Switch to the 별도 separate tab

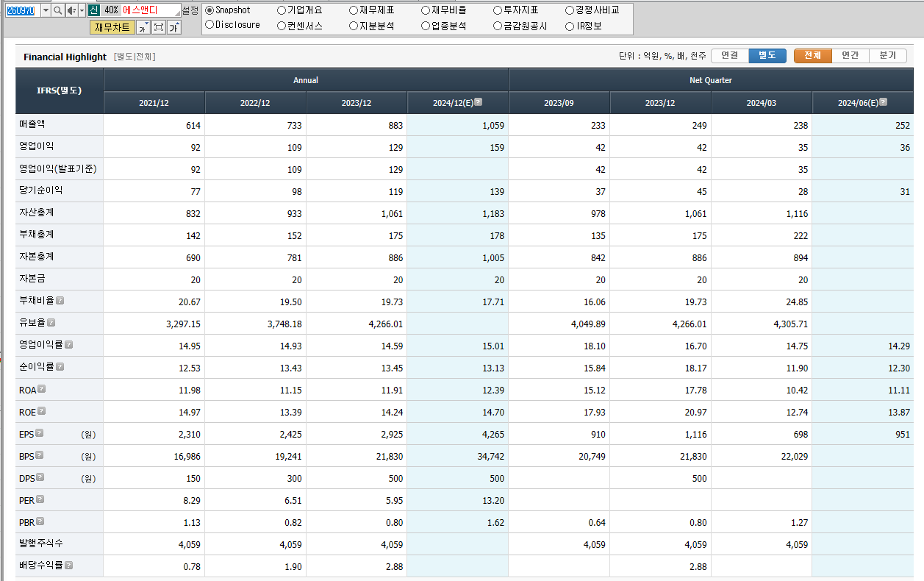(767, 56)
